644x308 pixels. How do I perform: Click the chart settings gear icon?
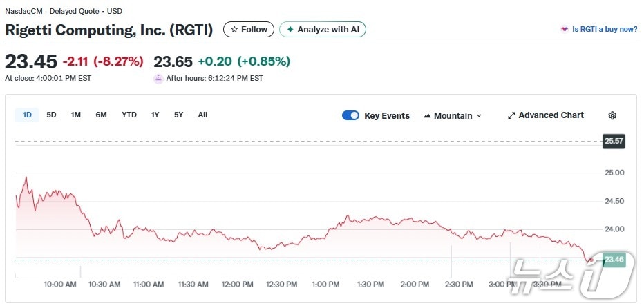tap(612, 116)
